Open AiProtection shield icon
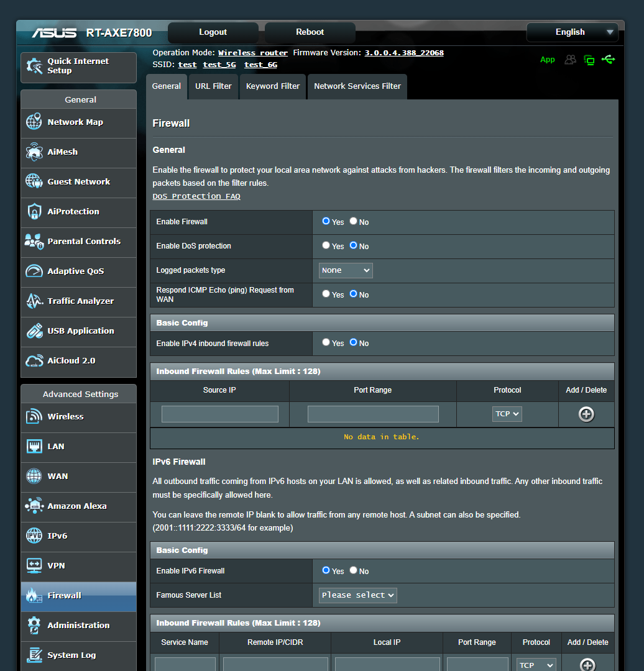The image size is (644, 671). 34,211
